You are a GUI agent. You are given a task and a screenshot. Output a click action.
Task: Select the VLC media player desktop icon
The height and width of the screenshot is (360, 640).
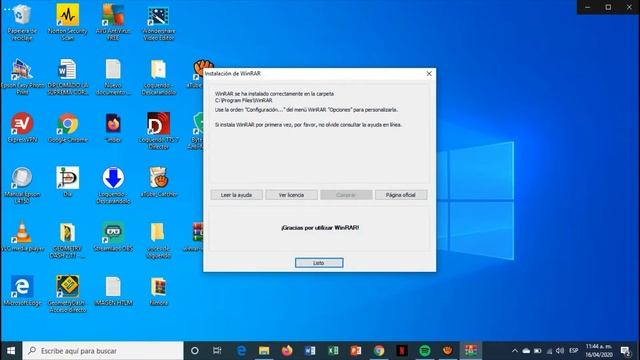pos(22,237)
